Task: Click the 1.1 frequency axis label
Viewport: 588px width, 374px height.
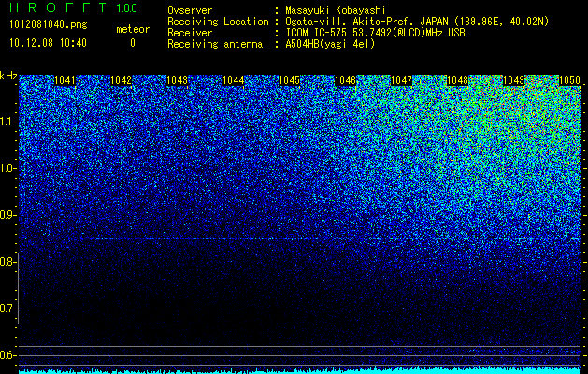Action: 7,122
